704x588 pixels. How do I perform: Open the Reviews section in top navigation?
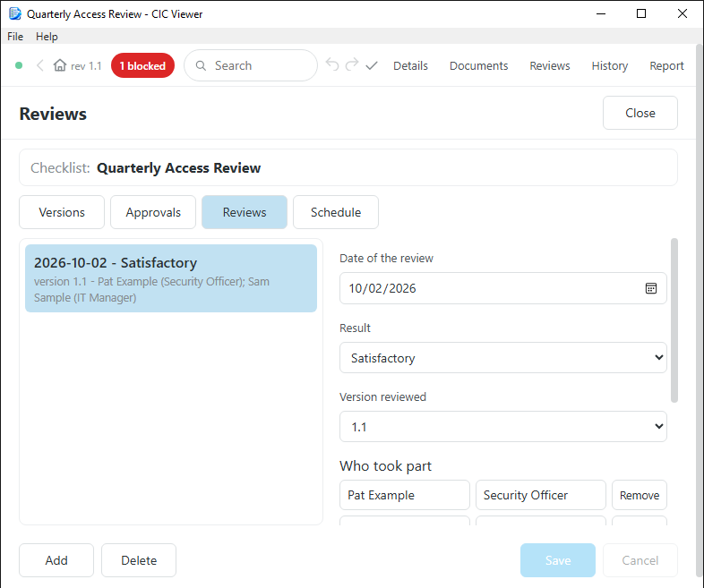click(x=550, y=66)
